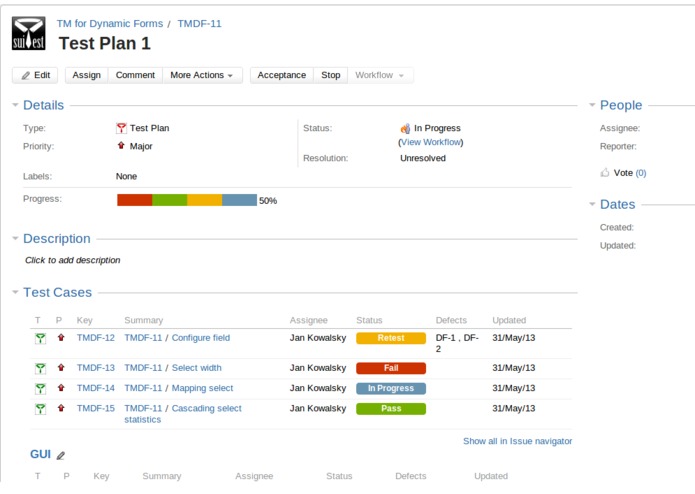Click the Retest status badge

[391, 338]
